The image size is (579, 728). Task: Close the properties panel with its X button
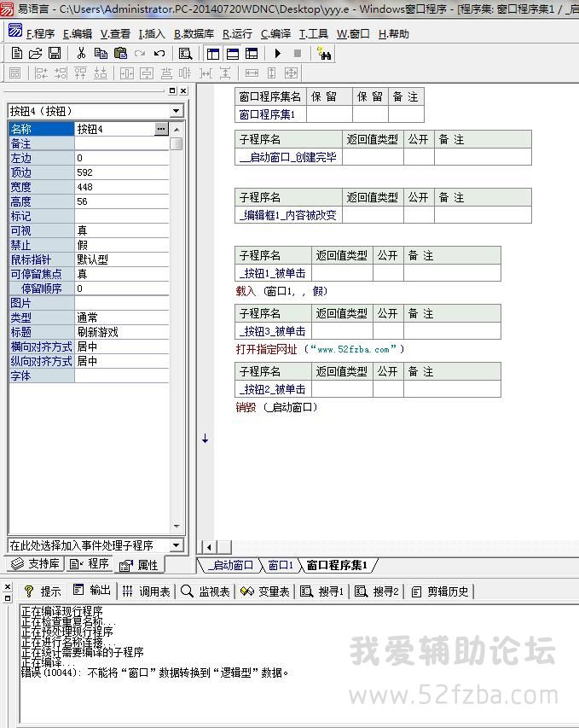point(183,90)
